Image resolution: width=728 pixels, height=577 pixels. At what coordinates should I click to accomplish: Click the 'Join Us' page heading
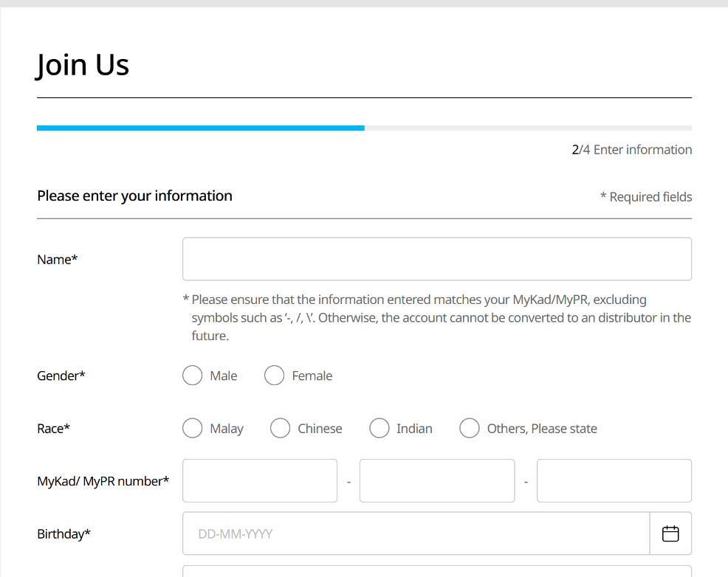[83, 64]
